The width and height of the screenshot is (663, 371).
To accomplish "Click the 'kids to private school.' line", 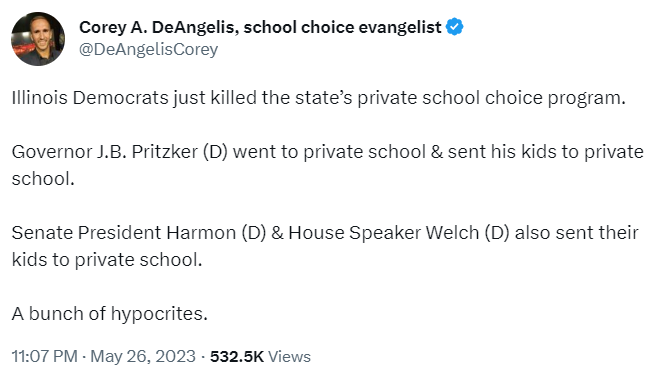I will (x=107, y=260).
